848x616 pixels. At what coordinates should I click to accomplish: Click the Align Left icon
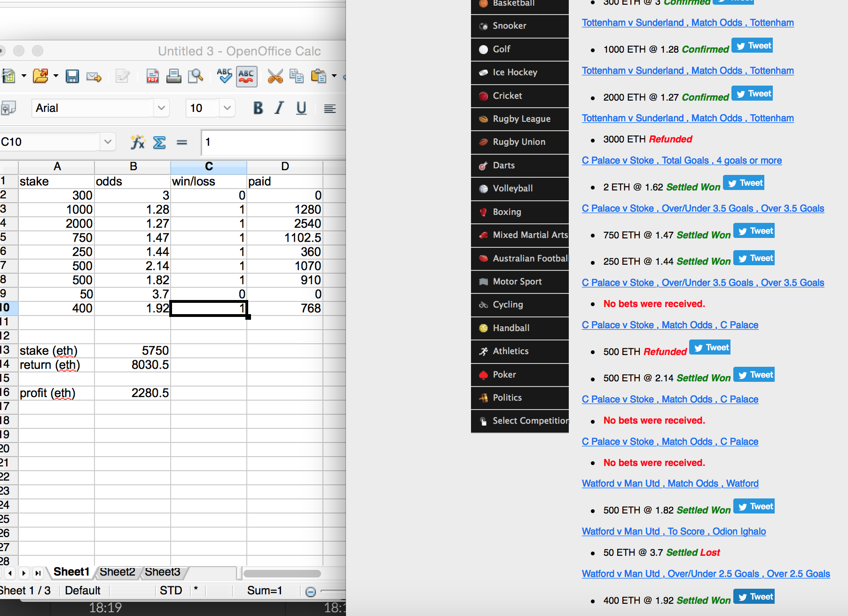(x=330, y=109)
